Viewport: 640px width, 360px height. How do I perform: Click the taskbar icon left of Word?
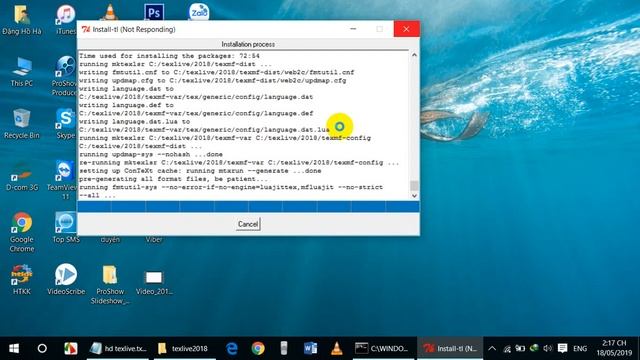[284, 348]
